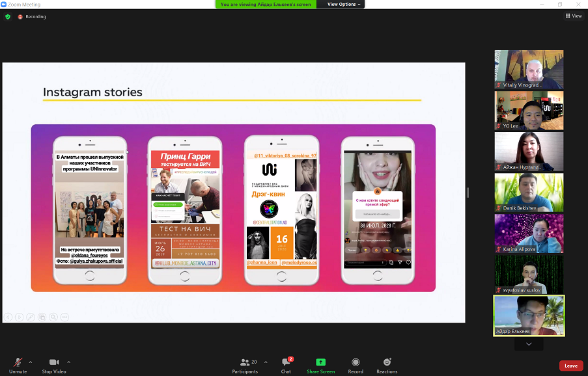This screenshot has width=588, height=376.
Task: Click the @zhanna_icon handle text
Action: (262, 263)
